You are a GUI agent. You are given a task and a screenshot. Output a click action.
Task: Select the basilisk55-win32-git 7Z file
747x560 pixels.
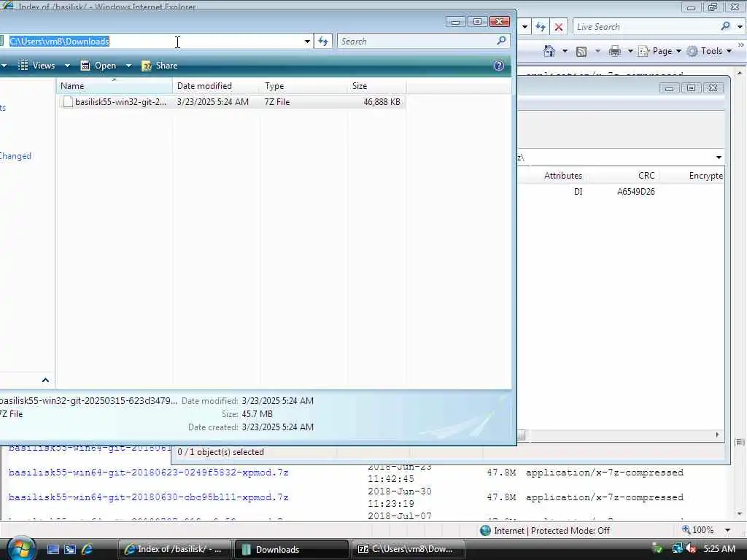pyautogui.click(x=231, y=102)
